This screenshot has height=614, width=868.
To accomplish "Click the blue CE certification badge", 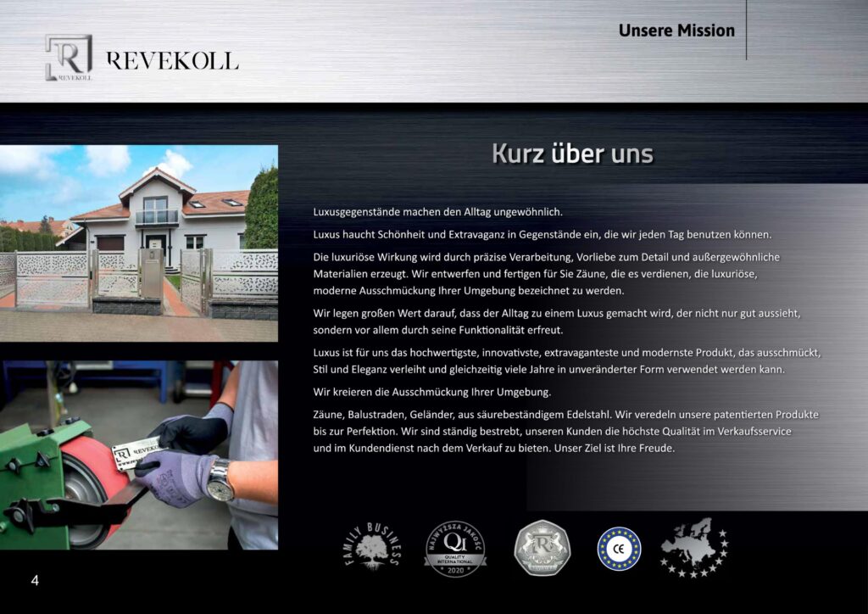I will click(x=619, y=549).
